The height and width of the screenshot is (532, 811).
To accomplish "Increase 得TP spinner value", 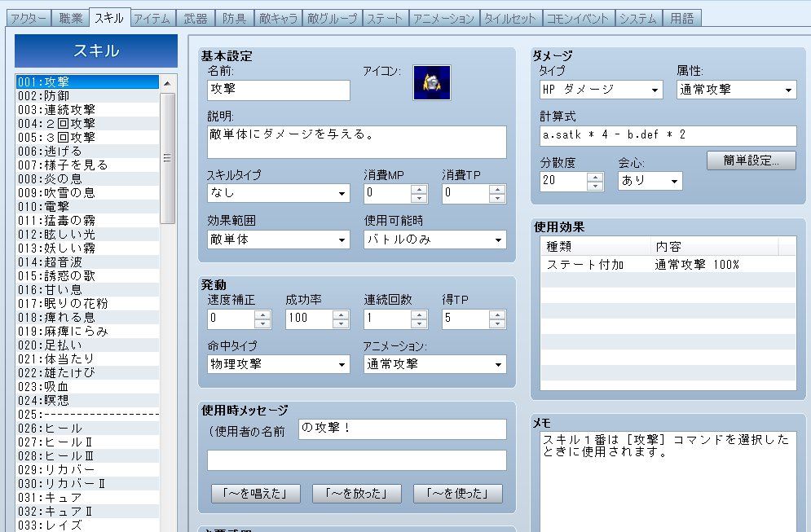I will 497,314.
